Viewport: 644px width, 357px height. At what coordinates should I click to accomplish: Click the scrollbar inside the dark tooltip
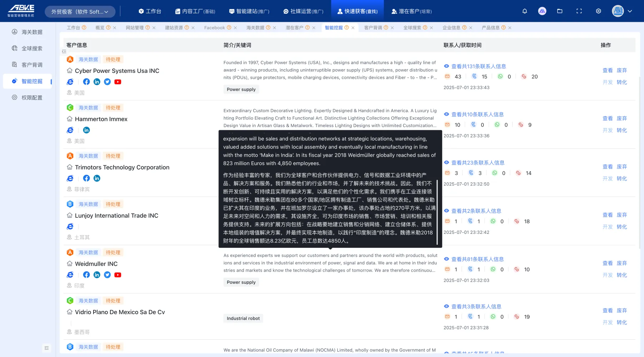[x=437, y=212]
